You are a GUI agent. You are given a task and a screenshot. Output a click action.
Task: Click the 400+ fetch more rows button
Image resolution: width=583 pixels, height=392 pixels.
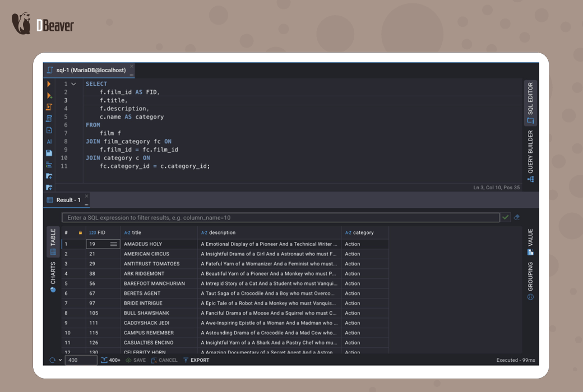point(111,360)
